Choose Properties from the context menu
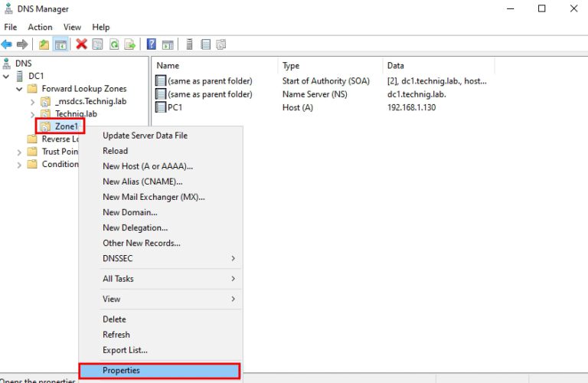This screenshot has height=383, width=588. pyautogui.click(x=159, y=371)
